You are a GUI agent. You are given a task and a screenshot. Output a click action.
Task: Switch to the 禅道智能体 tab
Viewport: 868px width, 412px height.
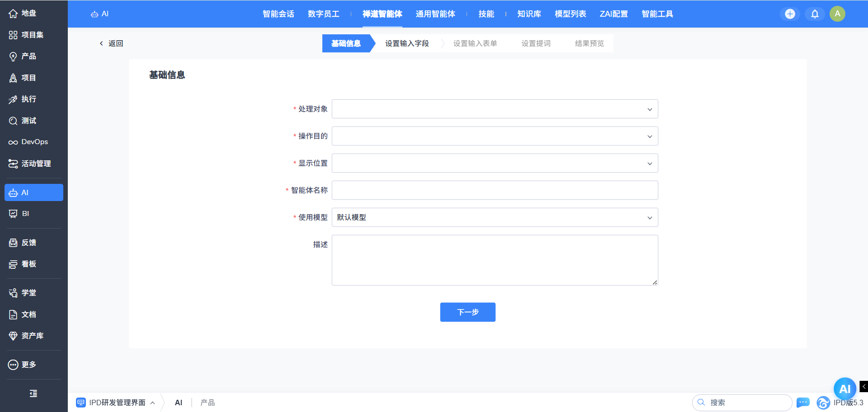click(382, 14)
